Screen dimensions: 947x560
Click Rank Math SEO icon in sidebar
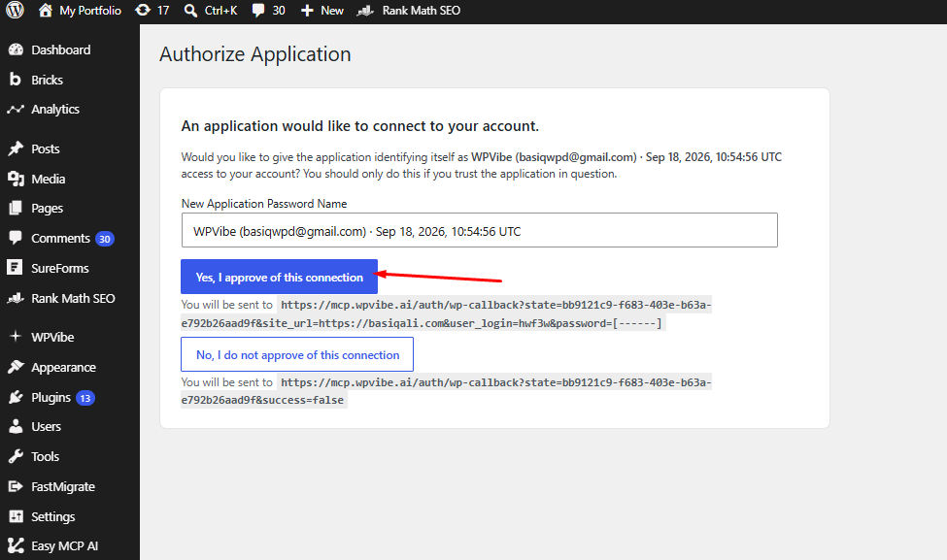coord(16,298)
